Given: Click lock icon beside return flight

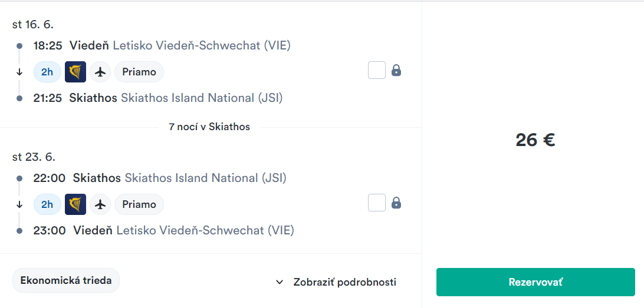Looking at the screenshot, I should (396, 203).
